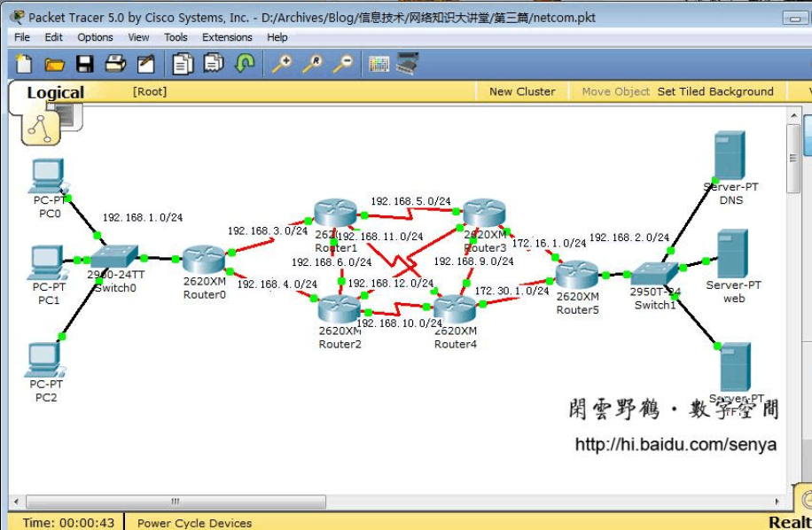812x530 pixels.
Task: Open a file with the folder icon
Action: [x=55, y=64]
